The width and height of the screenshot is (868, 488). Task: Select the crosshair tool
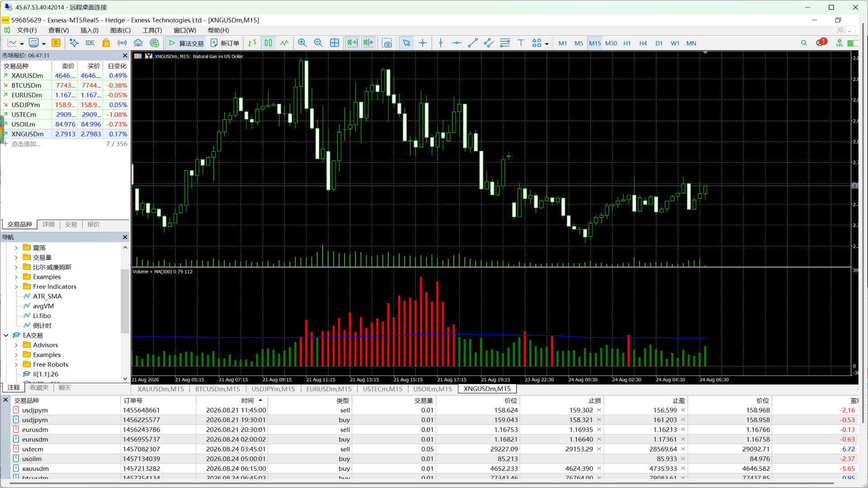pyautogui.click(x=423, y=43)
